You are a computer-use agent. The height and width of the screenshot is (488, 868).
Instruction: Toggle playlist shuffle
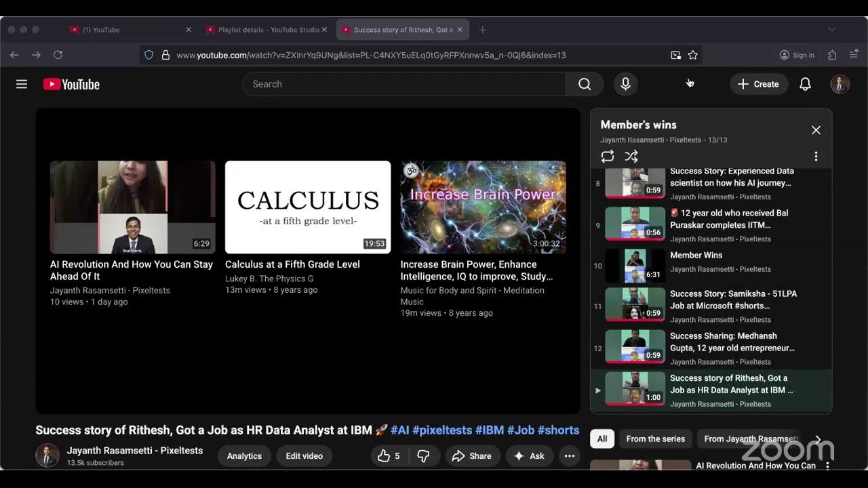[631, 157]
